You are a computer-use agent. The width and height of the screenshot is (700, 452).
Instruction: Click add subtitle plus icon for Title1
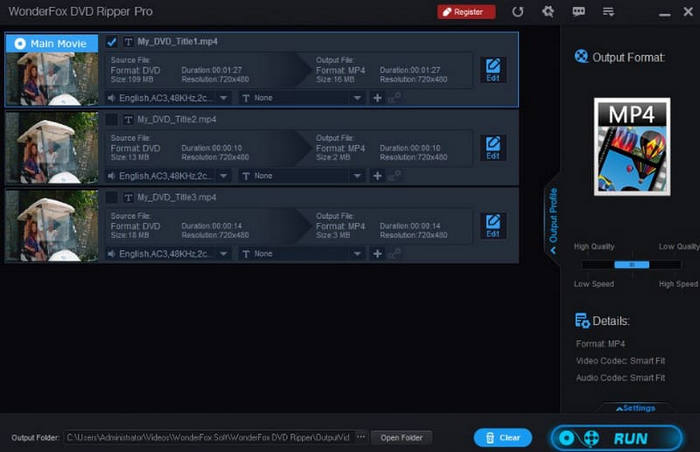pos(377,98)
